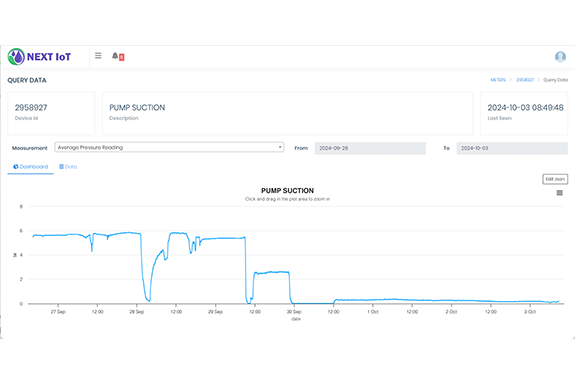This screenshot has width=575, height=385.
Task: Click the zoom hint subtitle under chart title
Action: pyautogui.click(x=287, y=199)
